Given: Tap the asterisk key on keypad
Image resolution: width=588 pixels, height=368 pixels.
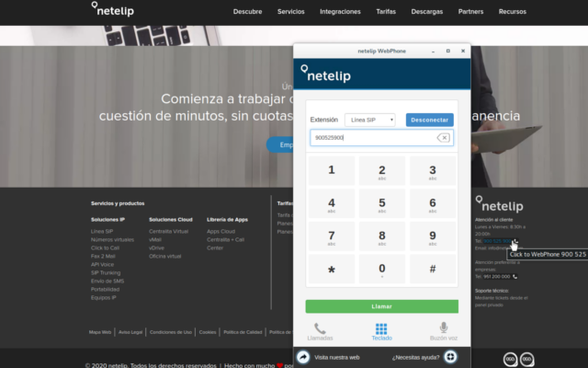Looking at the screenshot, I should click(332, 269).
